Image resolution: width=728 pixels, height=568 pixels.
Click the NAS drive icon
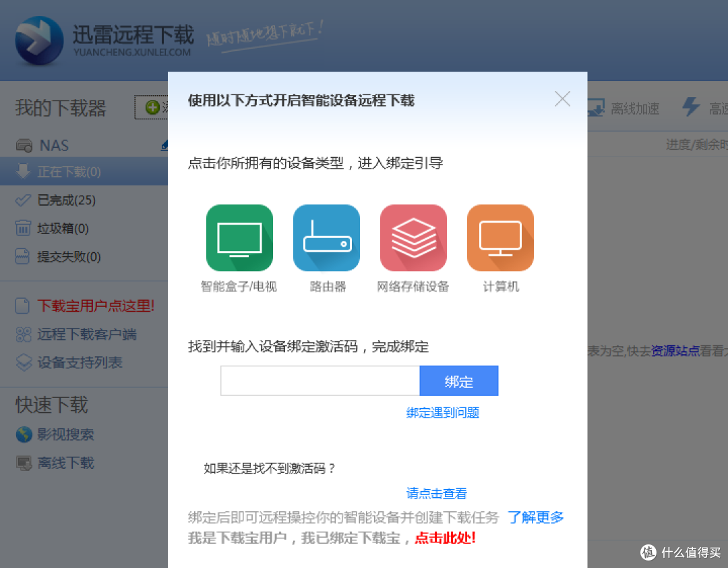[x=24, y=146]
